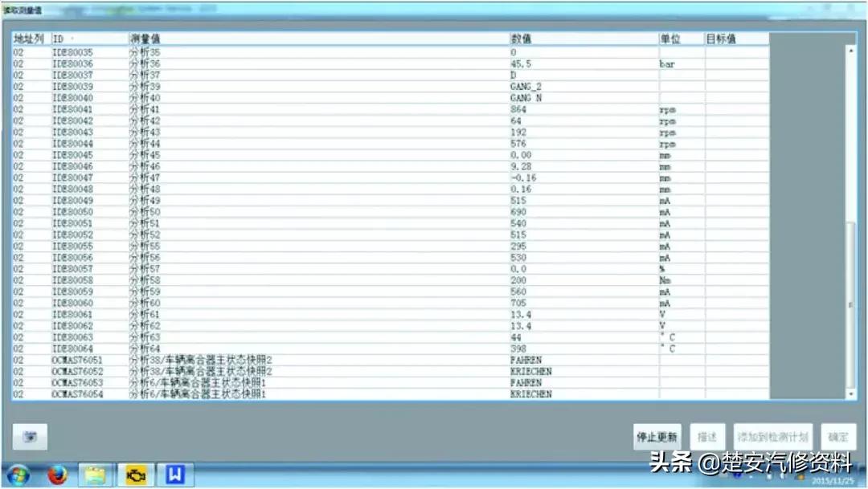Sort by the 地址列 column header

click(x=31, y=39)
